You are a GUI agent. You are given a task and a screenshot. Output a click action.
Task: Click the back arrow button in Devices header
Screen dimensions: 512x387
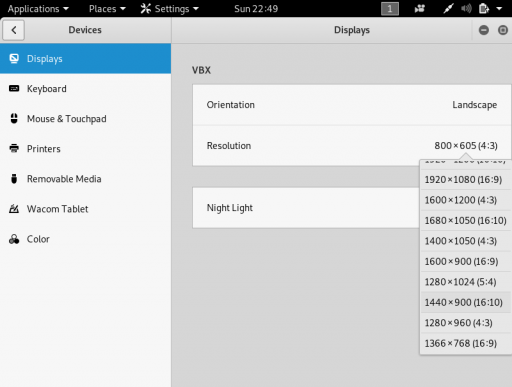point(13,30)
